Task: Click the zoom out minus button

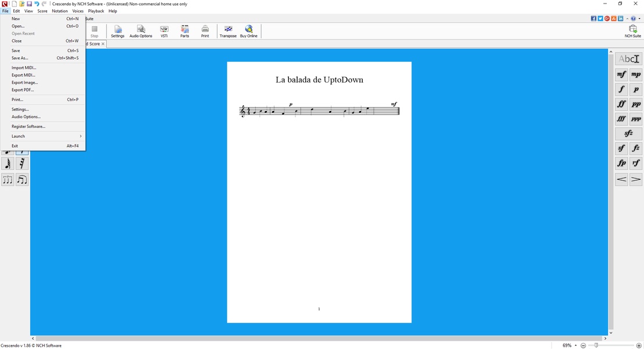Action: click(x=583, y=346)
